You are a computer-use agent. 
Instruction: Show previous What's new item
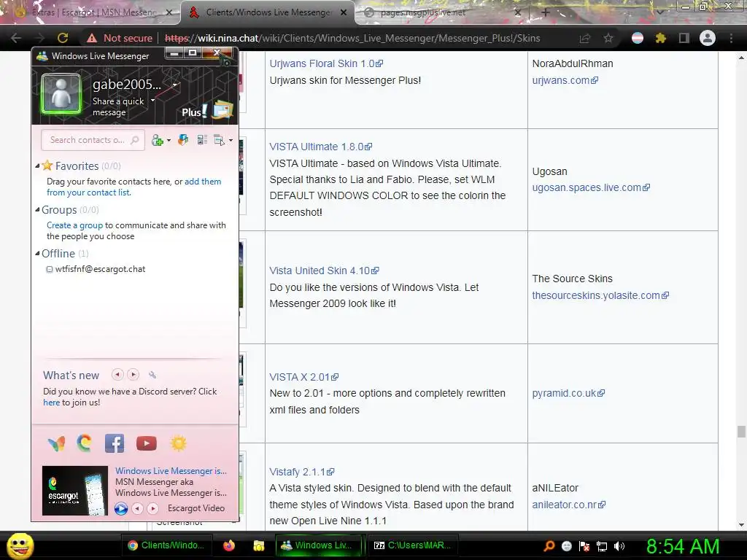coord(117,375)
